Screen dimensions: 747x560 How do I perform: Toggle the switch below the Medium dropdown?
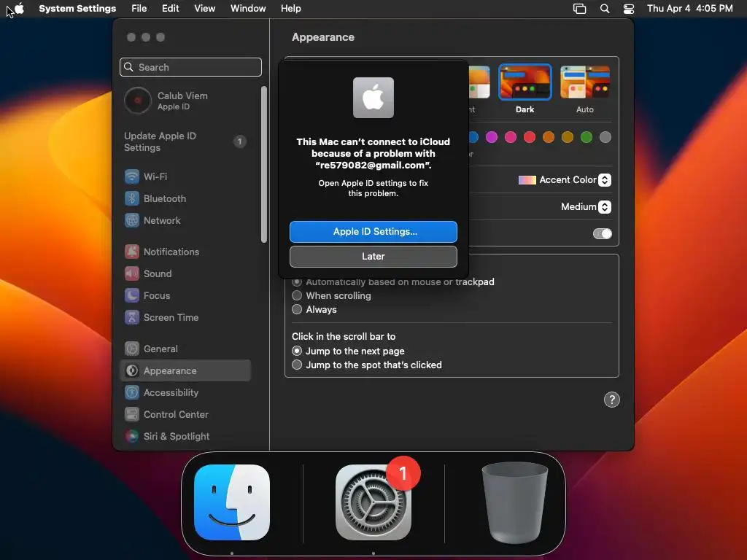tap(602, 234)
